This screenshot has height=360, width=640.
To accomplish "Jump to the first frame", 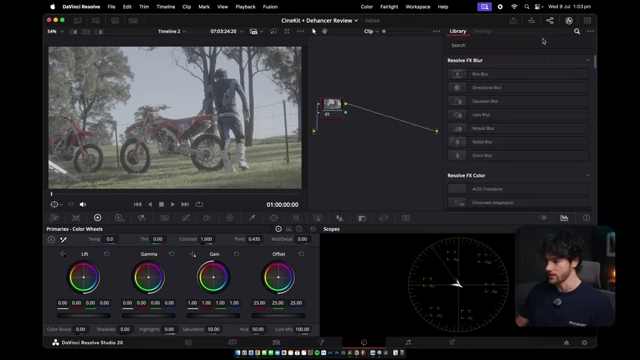I will 138,204.
